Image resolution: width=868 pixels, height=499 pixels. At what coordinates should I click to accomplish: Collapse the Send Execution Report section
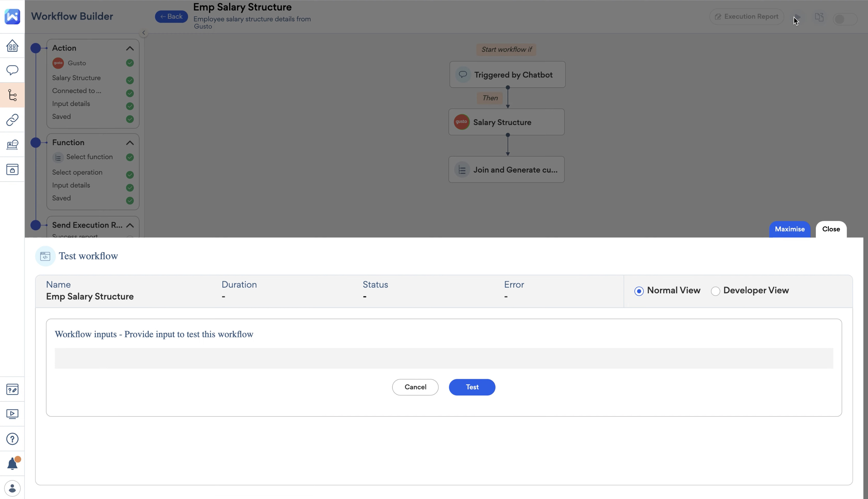(130, 225)
